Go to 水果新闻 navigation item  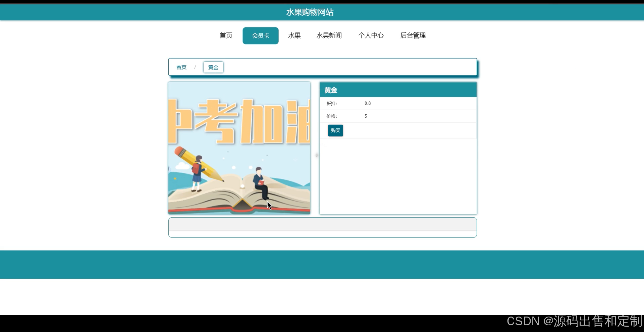pyautogui.click(x=329, y=36)
